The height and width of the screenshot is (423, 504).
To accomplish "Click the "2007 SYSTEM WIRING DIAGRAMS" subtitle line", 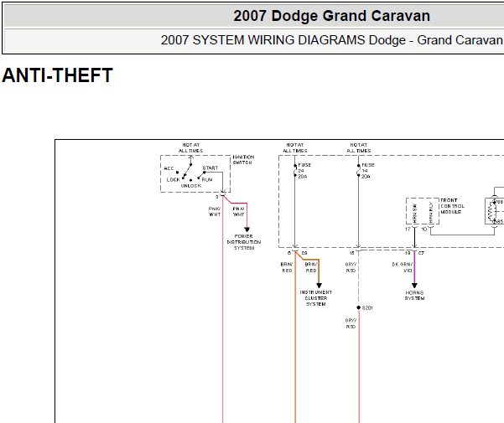I will pos(332,40).
